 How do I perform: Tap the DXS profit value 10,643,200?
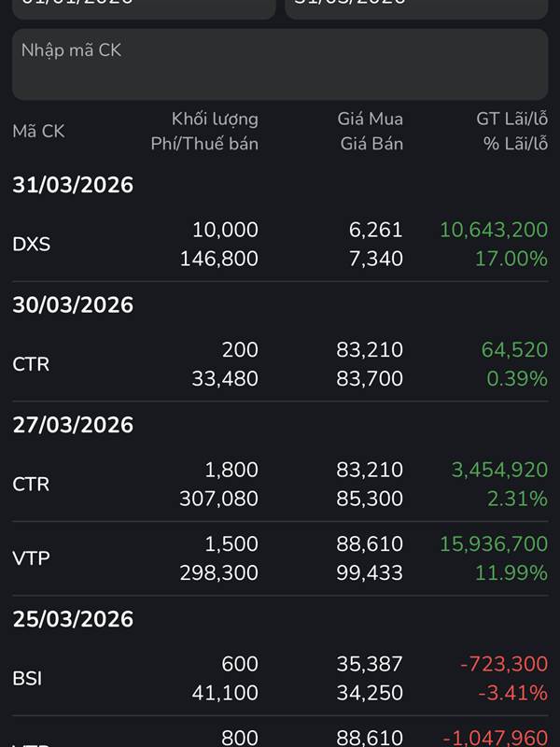493,230
